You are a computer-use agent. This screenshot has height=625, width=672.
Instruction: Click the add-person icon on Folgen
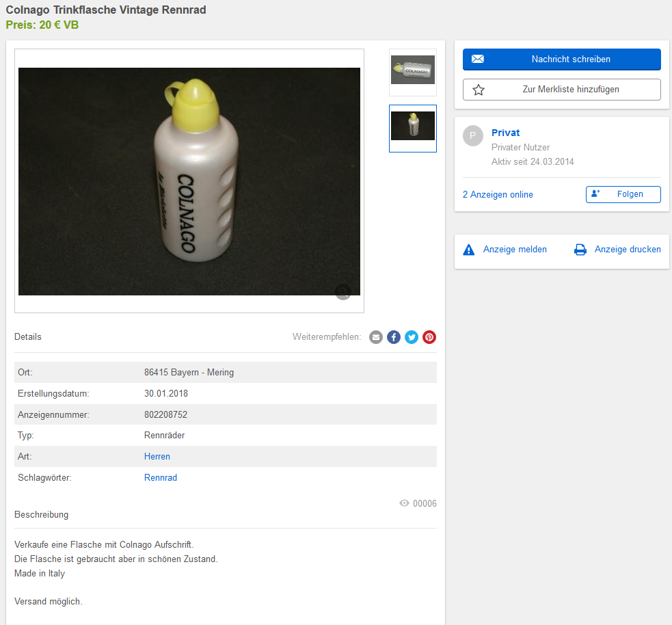pyautogui.click(x=595, y=194)
